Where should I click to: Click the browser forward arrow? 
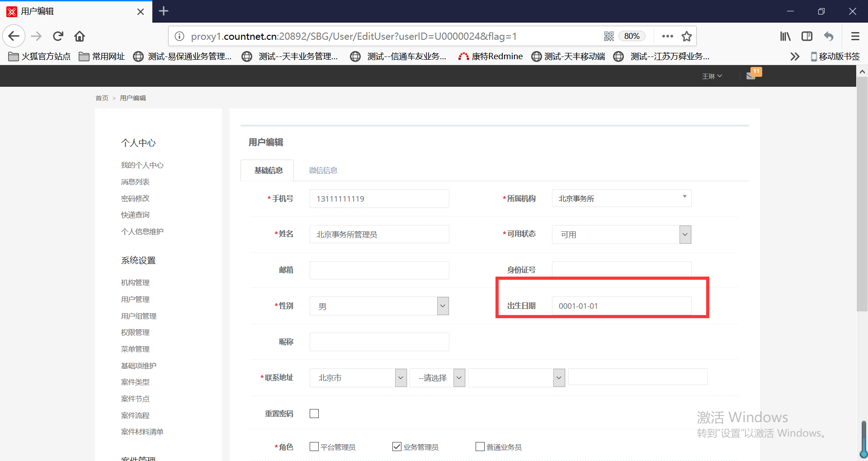(x=36, y=36)
